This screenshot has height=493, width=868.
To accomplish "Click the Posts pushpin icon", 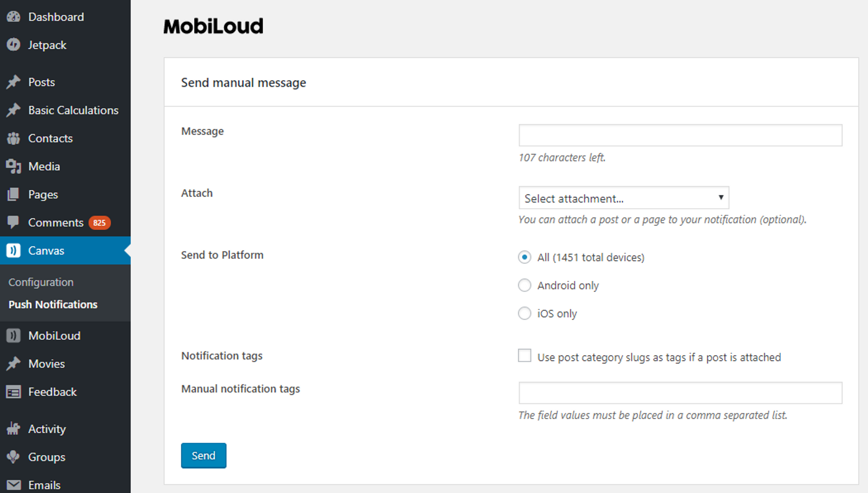I will [13, 82].
